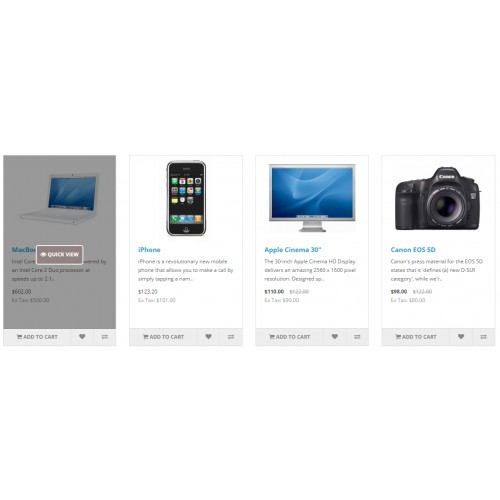Viewport: 500px width, 500px height.
Task: Compare icon for Apple Cinema 30"
Action: pos(357,337)
